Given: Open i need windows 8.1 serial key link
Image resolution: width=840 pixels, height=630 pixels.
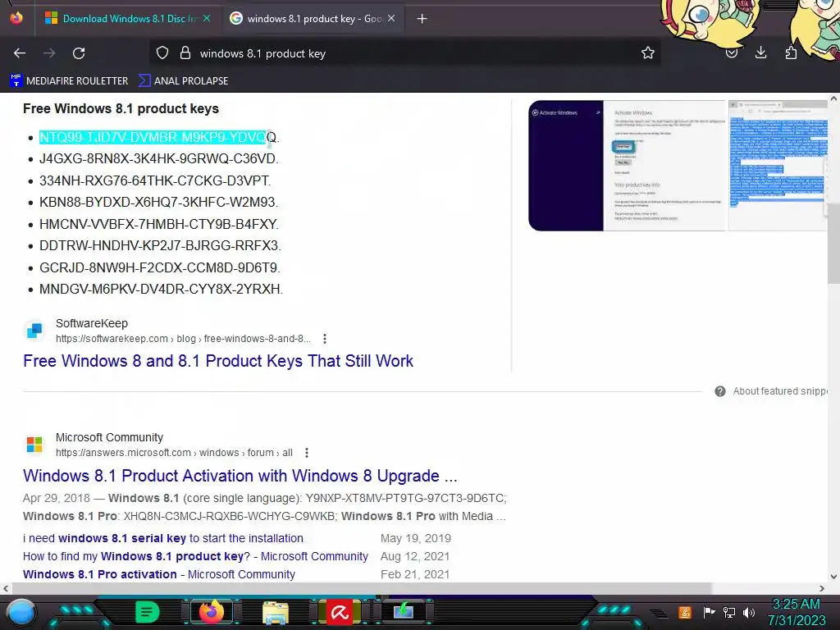Looking at the screenshot, I should 163,538.
